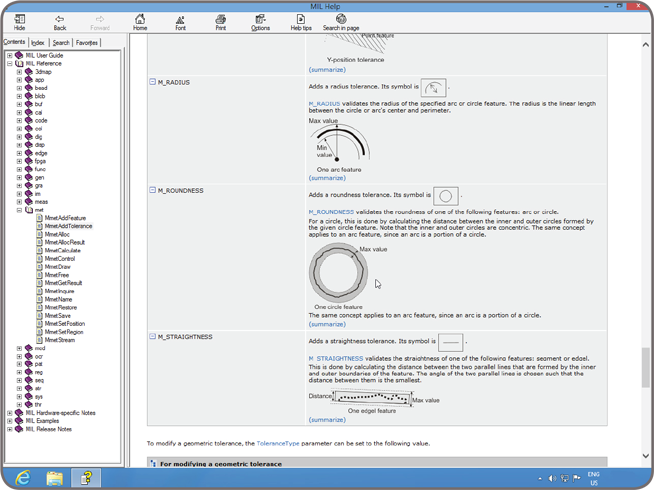Open File Explorer from the taskbar

point(54,477)
